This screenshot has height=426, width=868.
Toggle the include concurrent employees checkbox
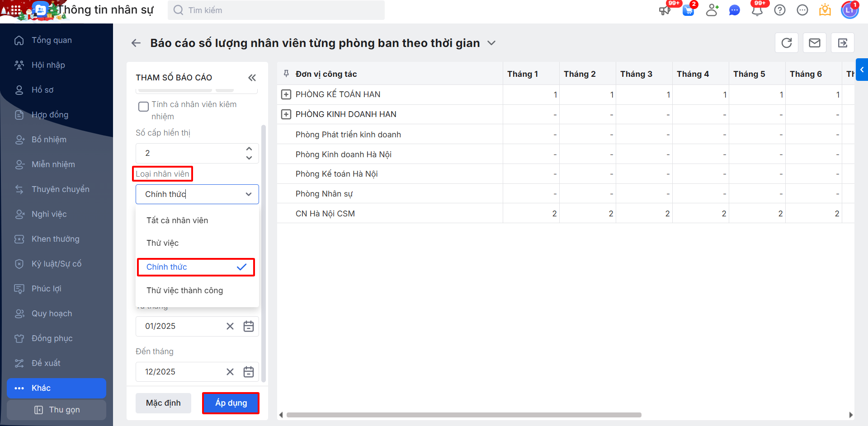143,107
